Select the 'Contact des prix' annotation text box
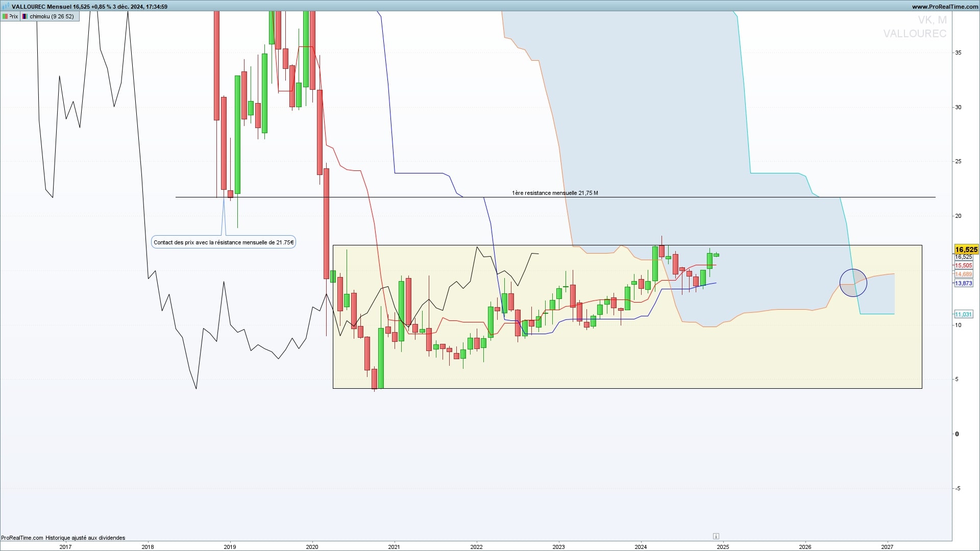Viewport: 980px width, 551px height. tap(224, 242)
